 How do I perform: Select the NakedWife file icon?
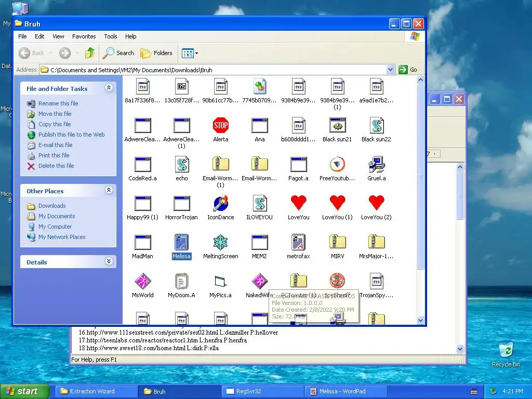tap(260, 282)
